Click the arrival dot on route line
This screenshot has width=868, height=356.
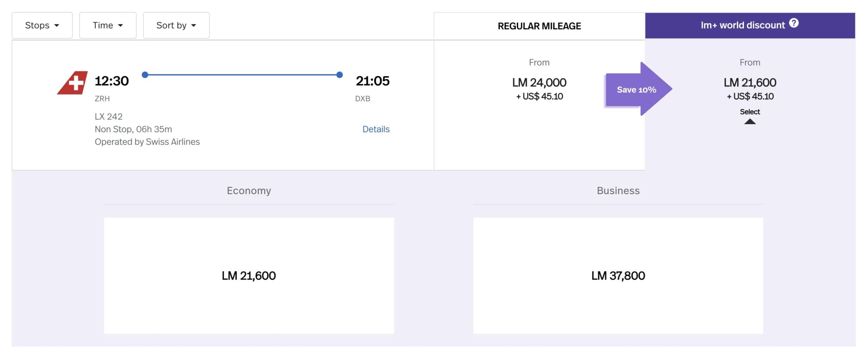pos(339,75)
